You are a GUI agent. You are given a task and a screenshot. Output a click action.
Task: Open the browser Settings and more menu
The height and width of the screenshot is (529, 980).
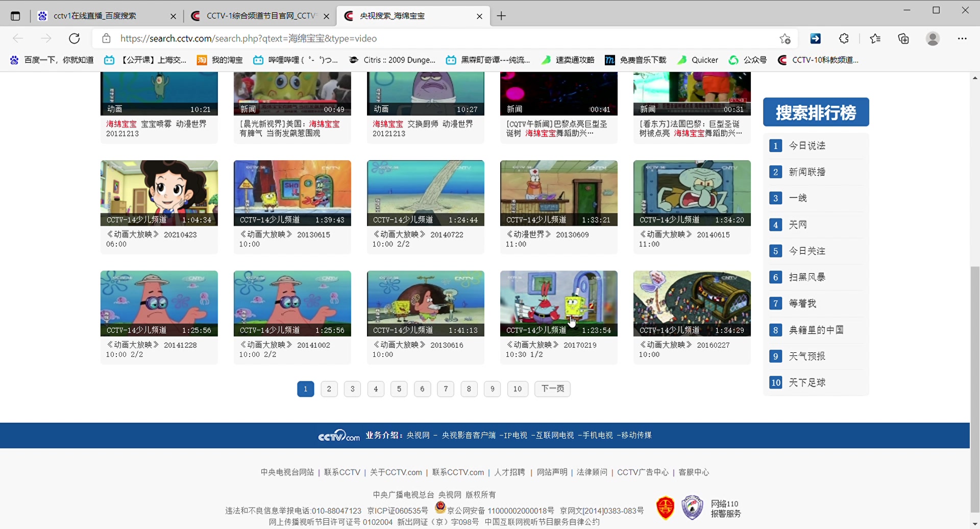(962, 38)
